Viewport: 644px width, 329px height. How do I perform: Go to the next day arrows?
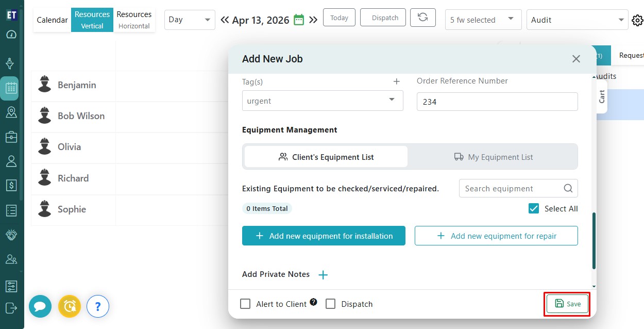[313, 20]
